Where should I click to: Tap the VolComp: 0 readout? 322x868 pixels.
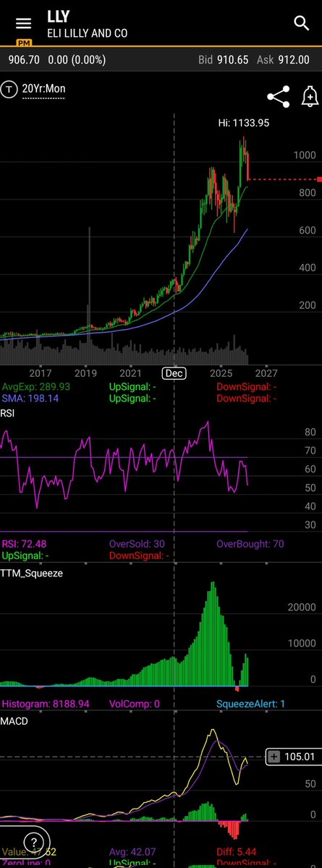135,703
